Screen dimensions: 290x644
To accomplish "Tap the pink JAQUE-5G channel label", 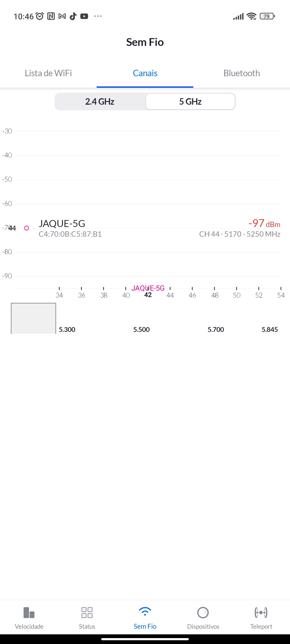I will (148, 288).
